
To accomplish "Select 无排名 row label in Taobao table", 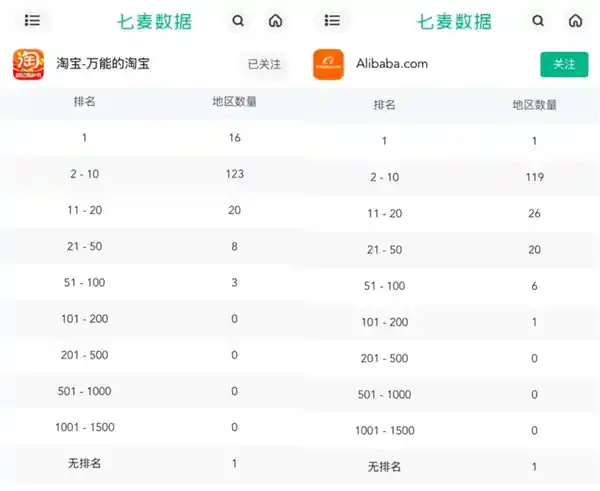I will (85, 463).
